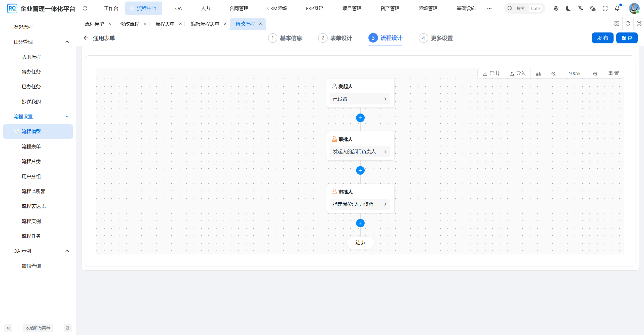Collapse sidebar with double-arrow icon
The width and height of the screenshot is (644, 335).
tap(8, 328)
